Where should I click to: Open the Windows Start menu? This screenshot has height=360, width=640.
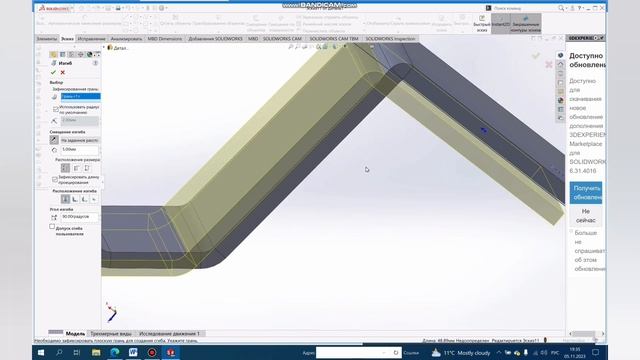(x=41, y=352)
